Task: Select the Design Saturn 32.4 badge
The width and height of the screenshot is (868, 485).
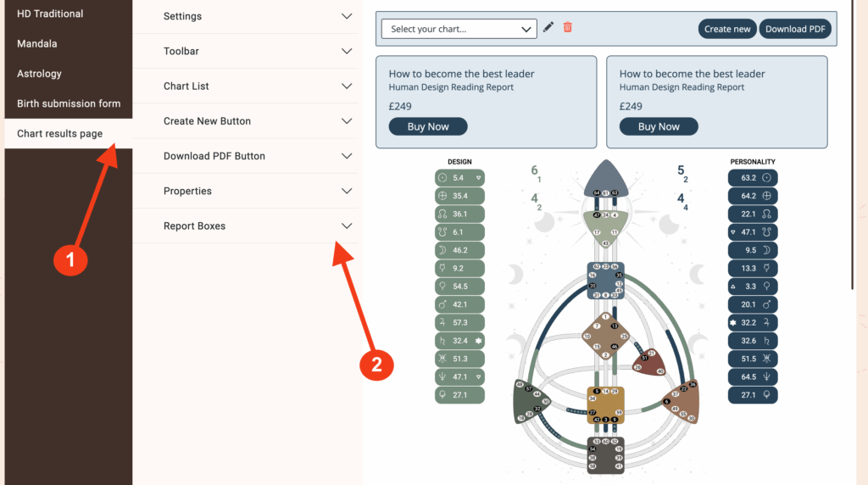Action: (459, 341)
